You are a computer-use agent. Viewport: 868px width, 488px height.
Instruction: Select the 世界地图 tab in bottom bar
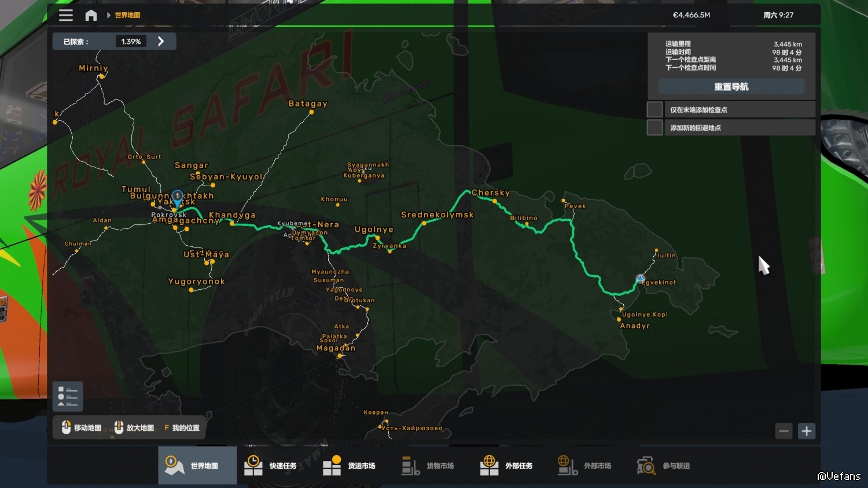197,465
